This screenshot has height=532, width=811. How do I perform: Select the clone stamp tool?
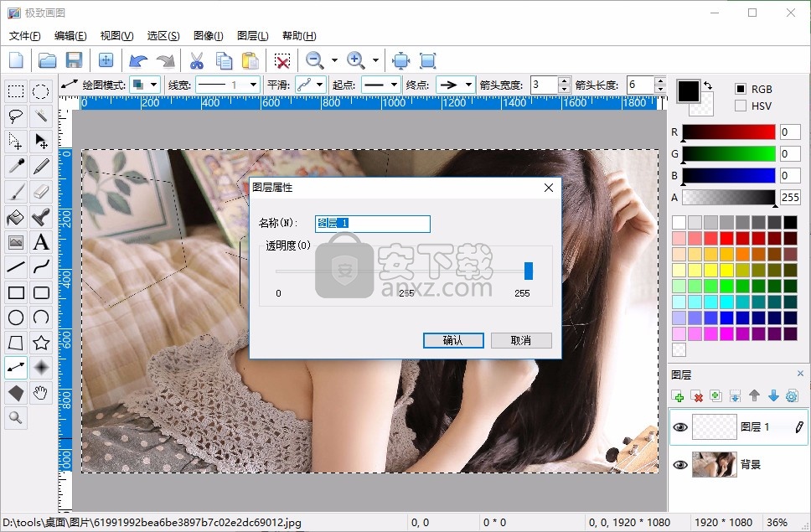(41, 217)
